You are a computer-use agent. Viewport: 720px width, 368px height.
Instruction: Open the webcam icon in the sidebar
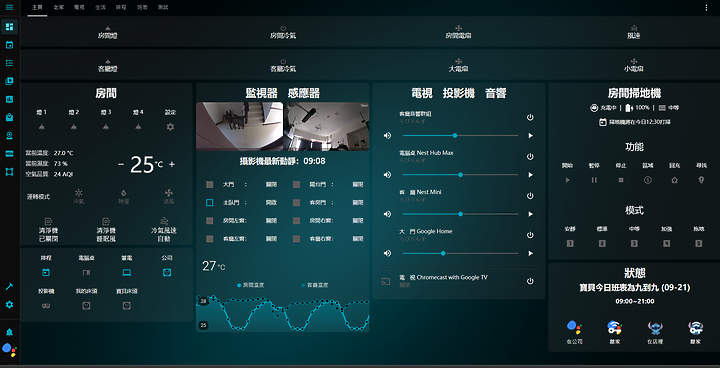tap(9, 135)
